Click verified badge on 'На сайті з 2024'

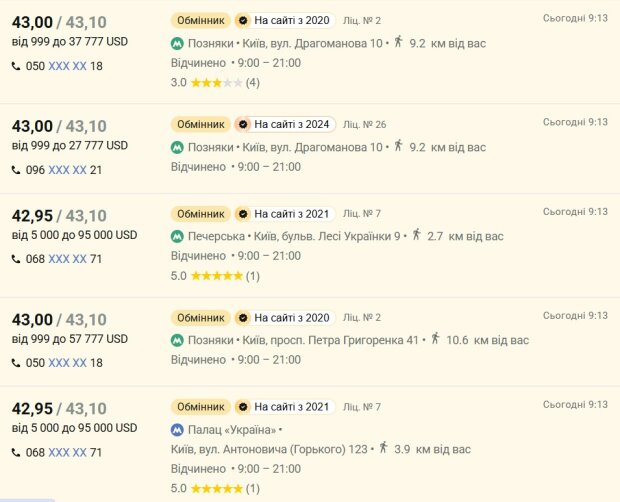243,125
